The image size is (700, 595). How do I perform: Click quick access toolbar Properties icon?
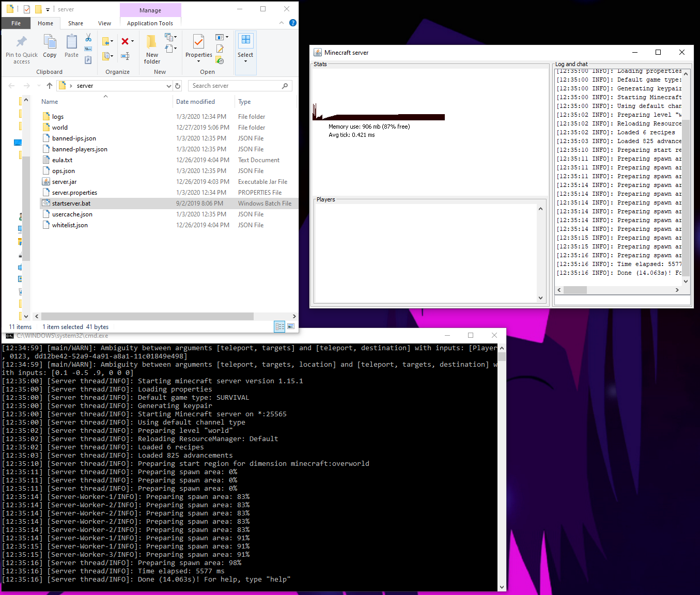[x=27, y=9]
